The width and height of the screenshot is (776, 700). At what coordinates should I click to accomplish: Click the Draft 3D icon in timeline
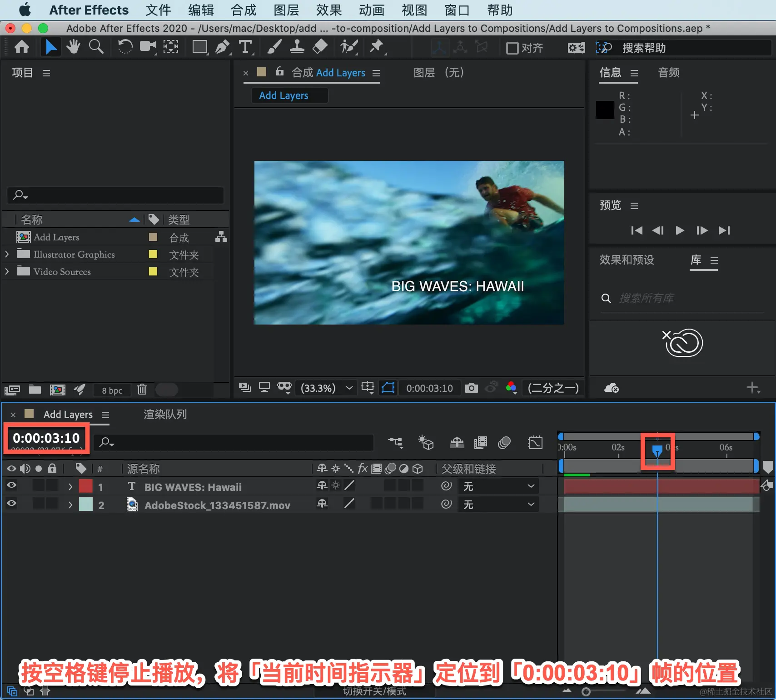pyautogui.click(x=426, y=443)
